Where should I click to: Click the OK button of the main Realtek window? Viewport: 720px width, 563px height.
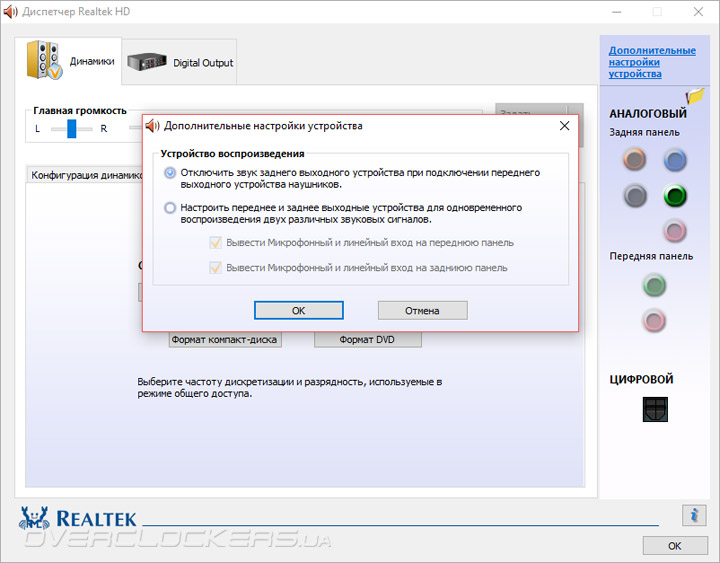click(675, 546)
